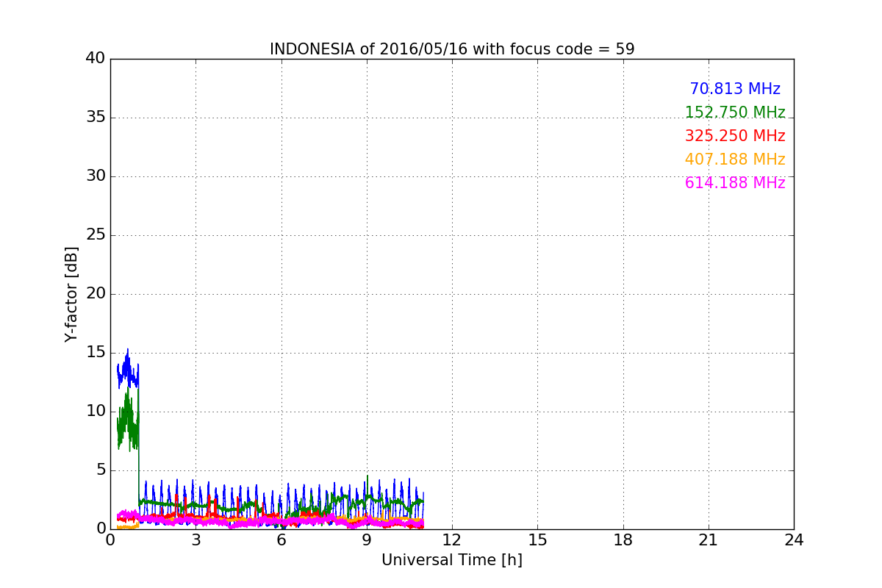Click the x-axis tick label 18
The image size is (882, 588).
pos(623,540)
